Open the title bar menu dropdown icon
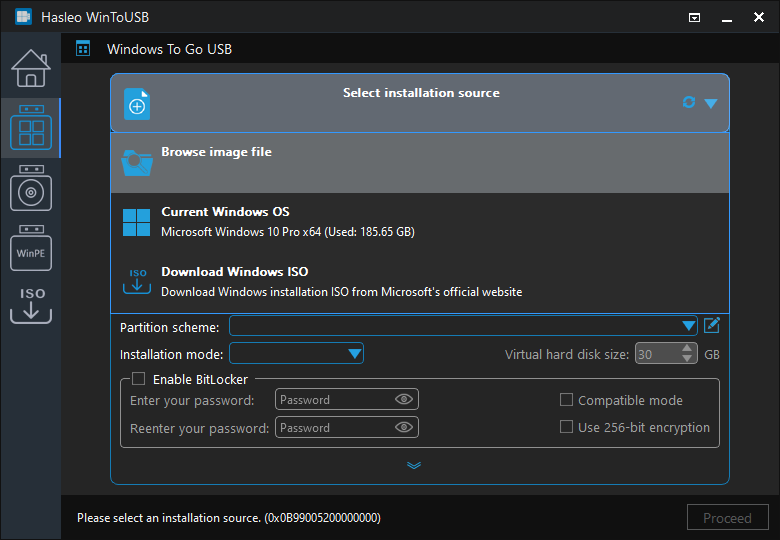The image size is (780, 540). click(x=694, y=17)
